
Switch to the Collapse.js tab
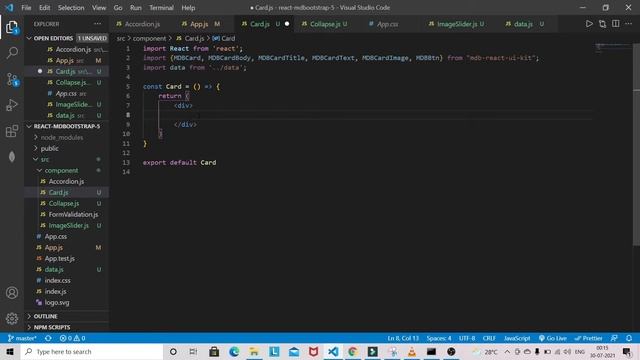(x=325, y=24)
